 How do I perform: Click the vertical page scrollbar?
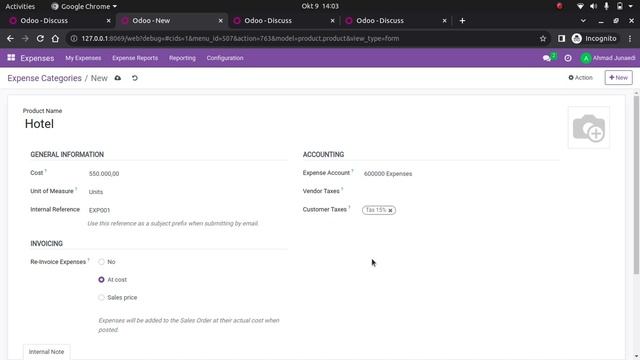636,184
